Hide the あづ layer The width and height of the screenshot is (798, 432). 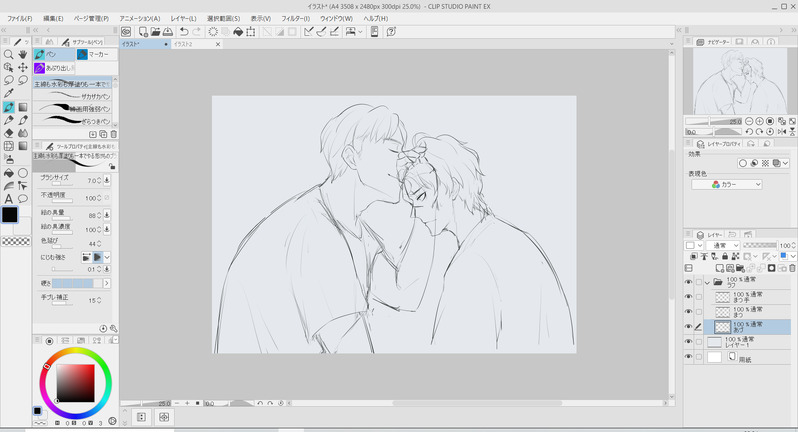coord(688,327)
